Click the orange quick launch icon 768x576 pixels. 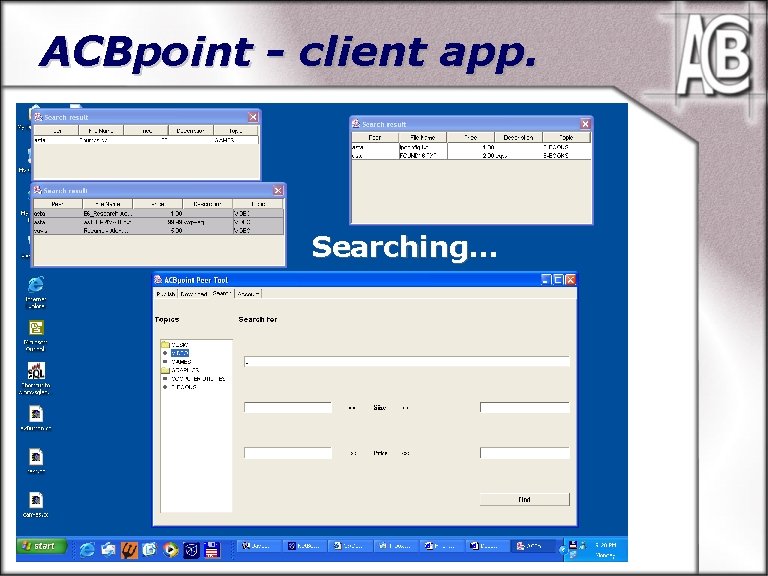point(129,550)
